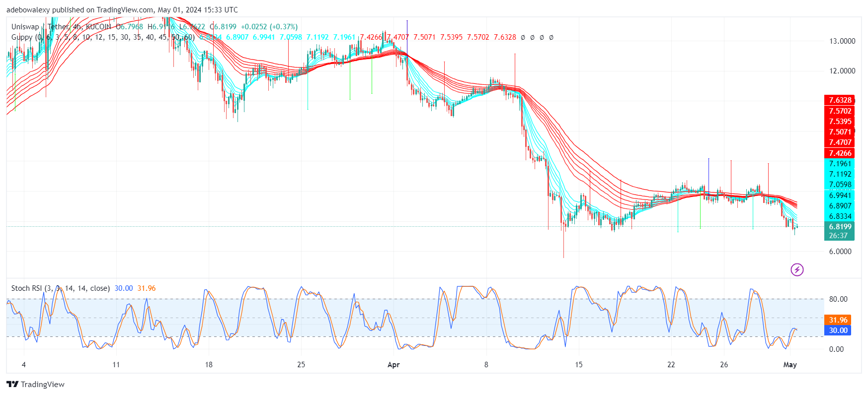This screenshot has width=868, height=395.
Task: Click the Apr date axis label
Action: tap(394, 365)
